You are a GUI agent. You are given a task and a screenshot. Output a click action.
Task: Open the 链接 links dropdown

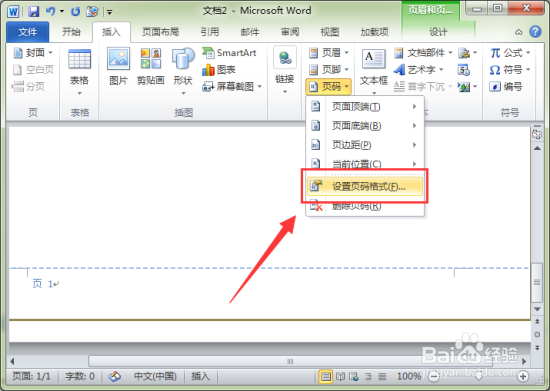pos(285,71)
